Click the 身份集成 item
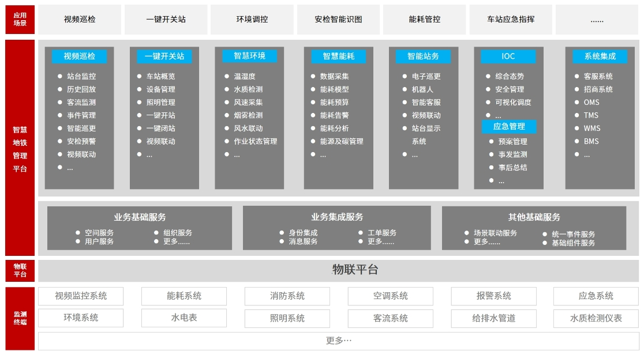The height and width of the screenshot is (355, 644). click(x=303, y=233)
